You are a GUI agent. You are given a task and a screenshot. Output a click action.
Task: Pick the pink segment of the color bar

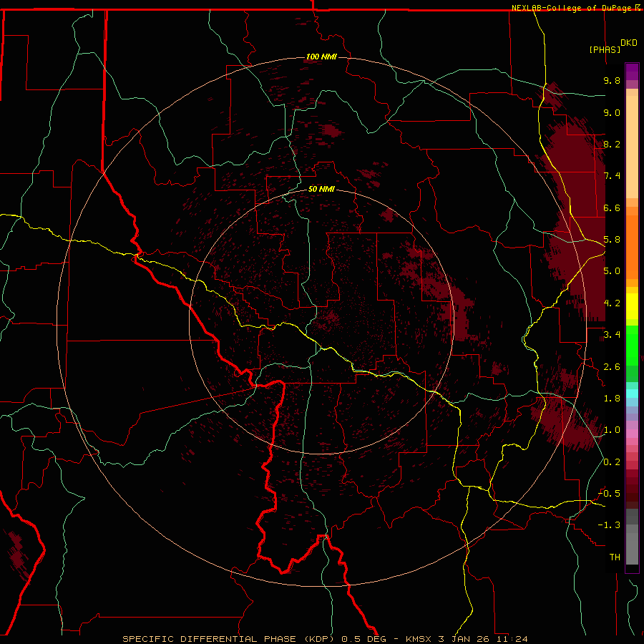(632, 434)
